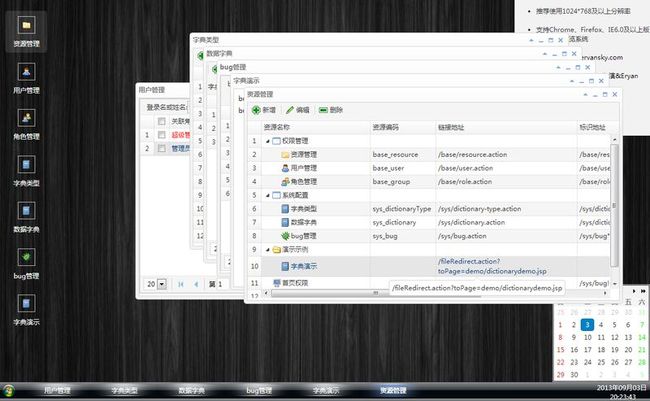
Task: Select the 数据字典 row in resource tree
Action: click(429, 222)
